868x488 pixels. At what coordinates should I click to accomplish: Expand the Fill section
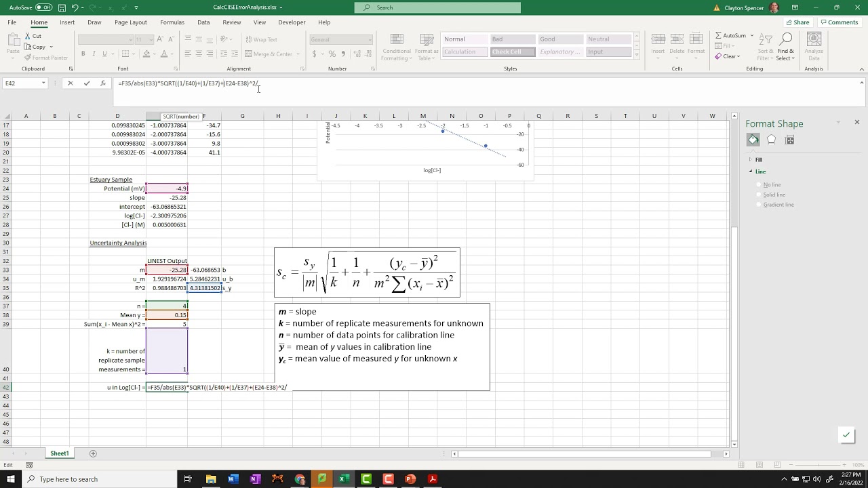pyautogui.click(x=755, y=160)
